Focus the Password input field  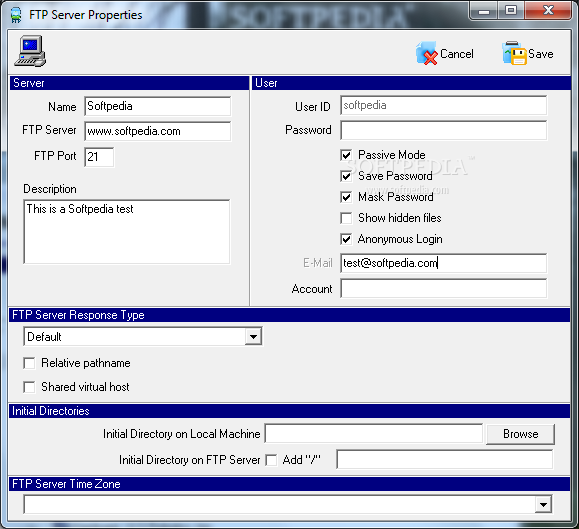pyautogui.click(x=443, y=130)
